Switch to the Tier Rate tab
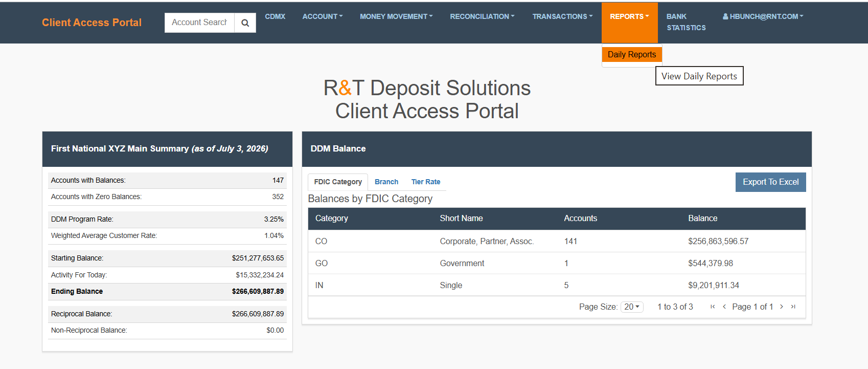 point(426,182)
